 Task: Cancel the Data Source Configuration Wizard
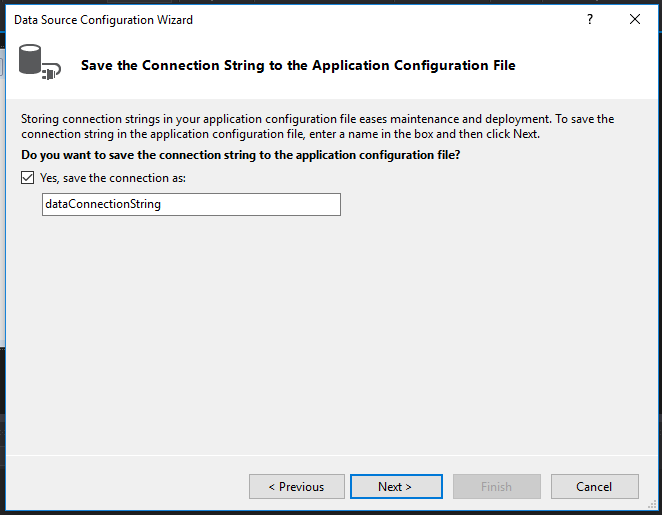594,487
